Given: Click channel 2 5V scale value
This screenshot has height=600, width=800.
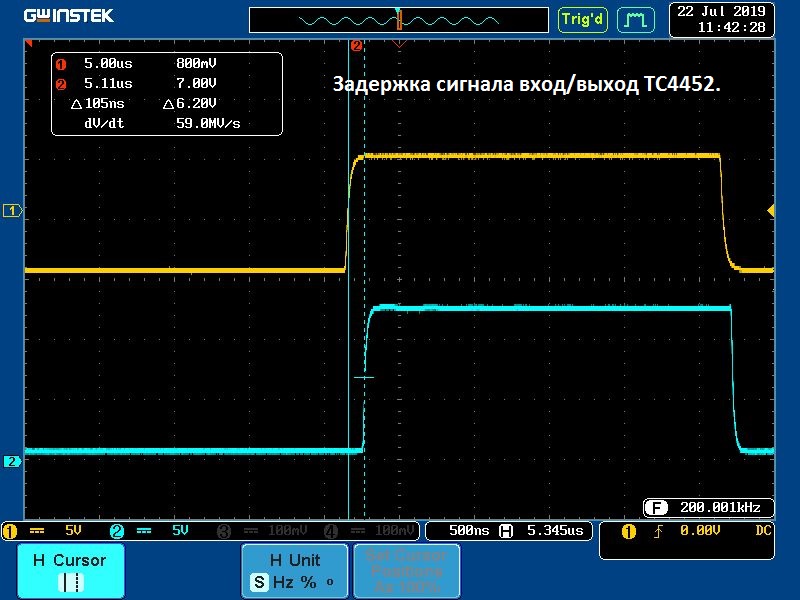Looking at the screenshot, I should click(180, 531).
